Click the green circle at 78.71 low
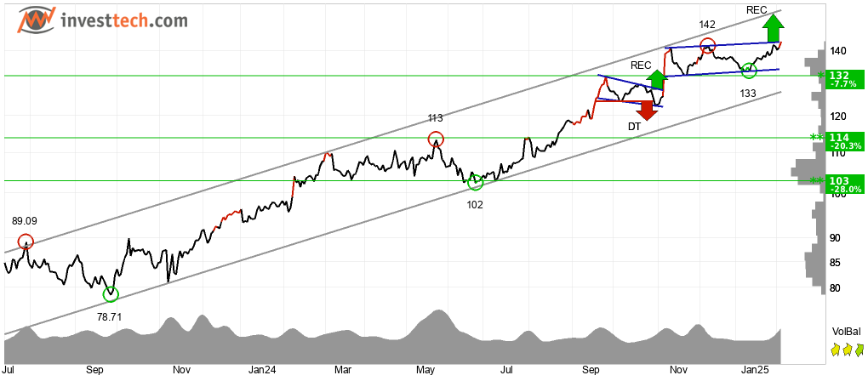 [x=111, y=294]
